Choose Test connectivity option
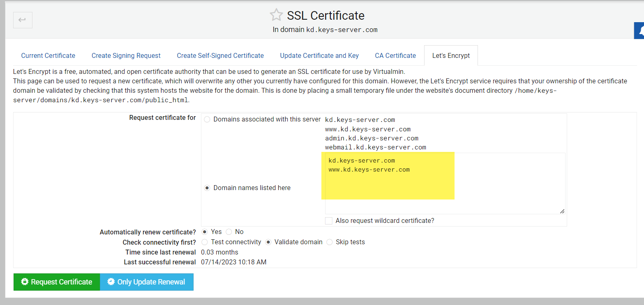This screenshot has width=644, height=305. coord(205,242)
